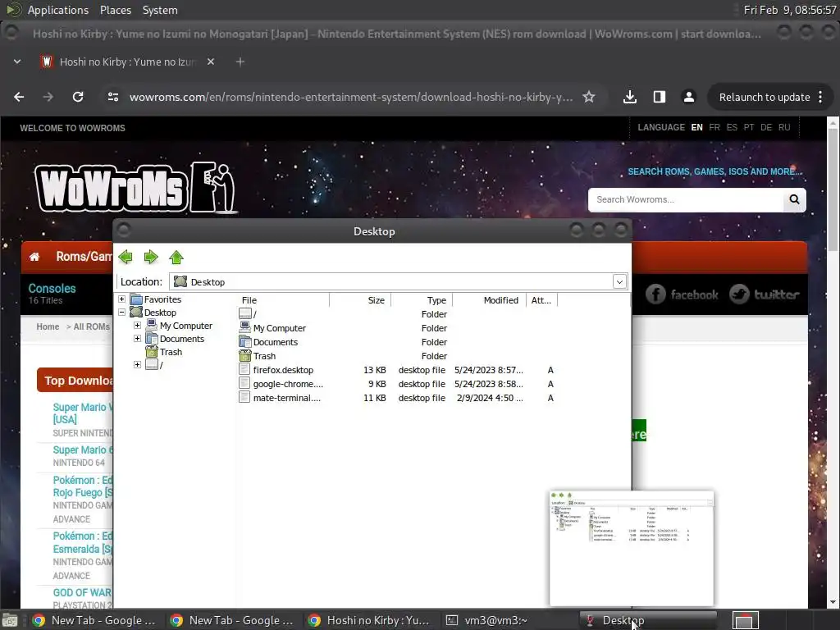Click Chrome's forward navigation arrow
840x630 pixels.
pos(48,97)
